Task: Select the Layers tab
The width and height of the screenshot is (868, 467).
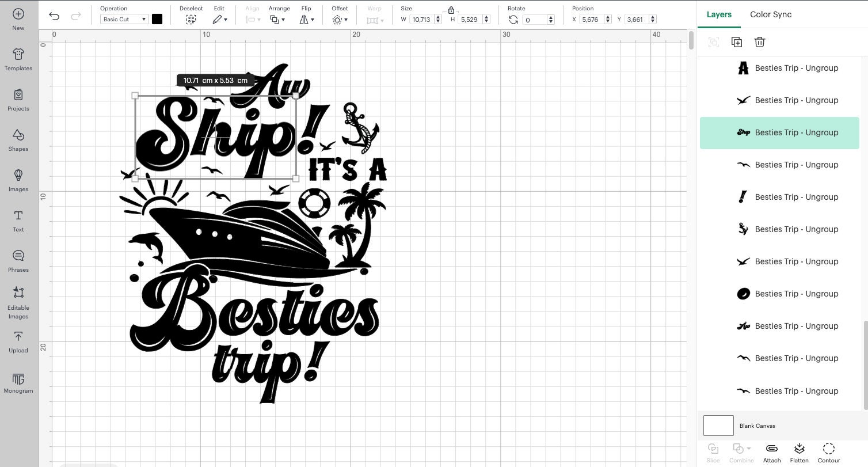Action: [718, 14]
